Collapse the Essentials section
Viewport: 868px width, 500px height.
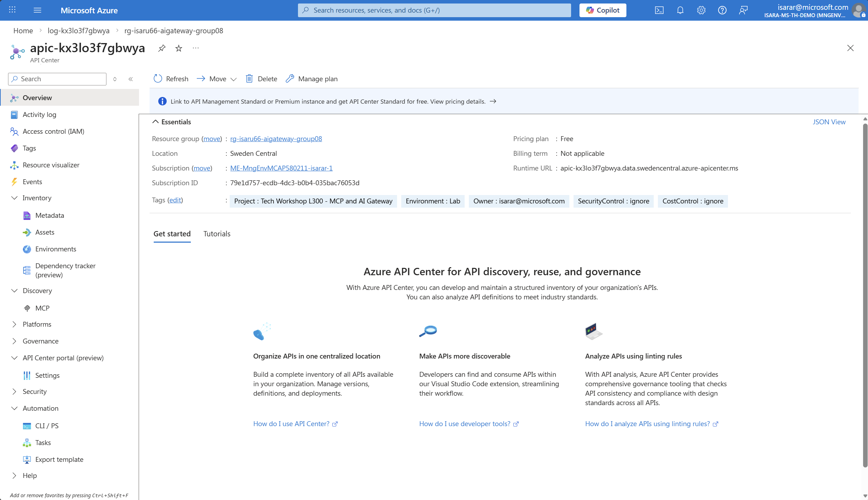pyautogui.click(x=172, y=122)
